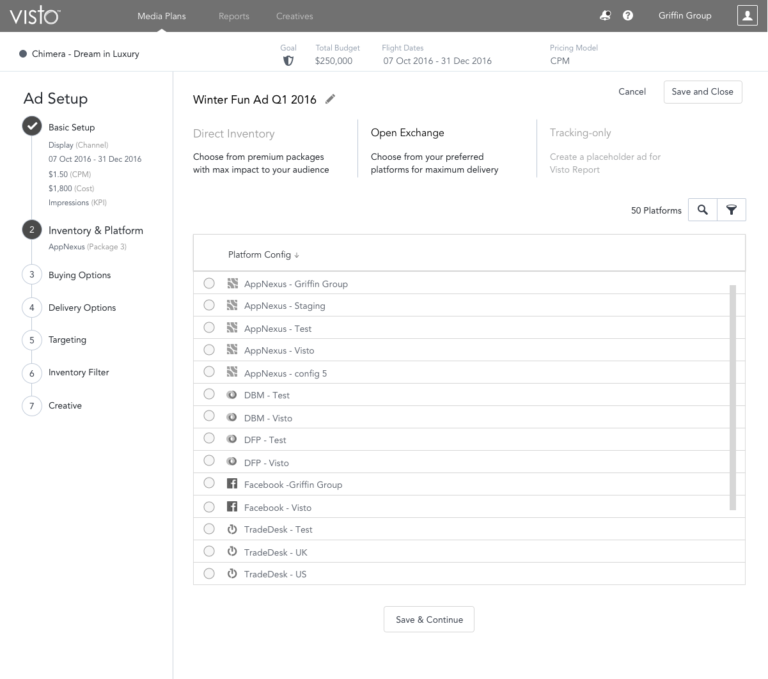768x679 pixels.
Task: Open platform search magnifier icon
Action: (x=702, y=210)
